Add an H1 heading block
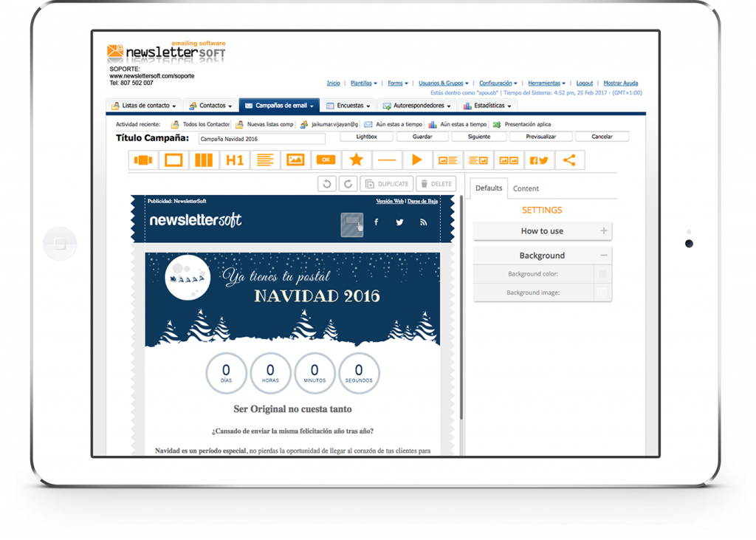The height and width of the screenshot is (540, 756). click(x=234, y=160)
